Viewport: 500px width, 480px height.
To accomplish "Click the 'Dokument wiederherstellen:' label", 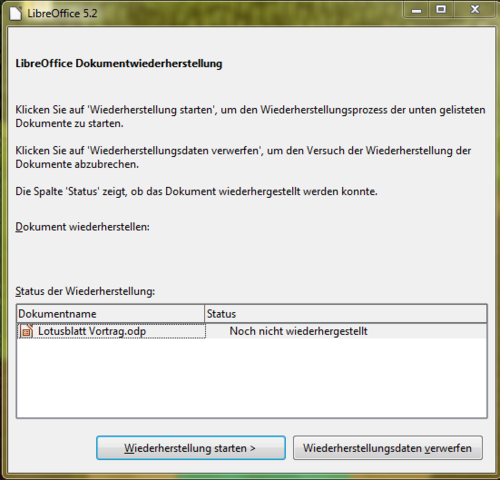I will (82, 227).
